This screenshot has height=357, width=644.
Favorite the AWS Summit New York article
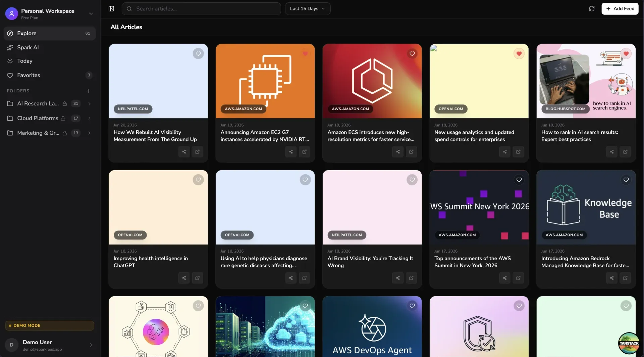click(x=519, y=180)
